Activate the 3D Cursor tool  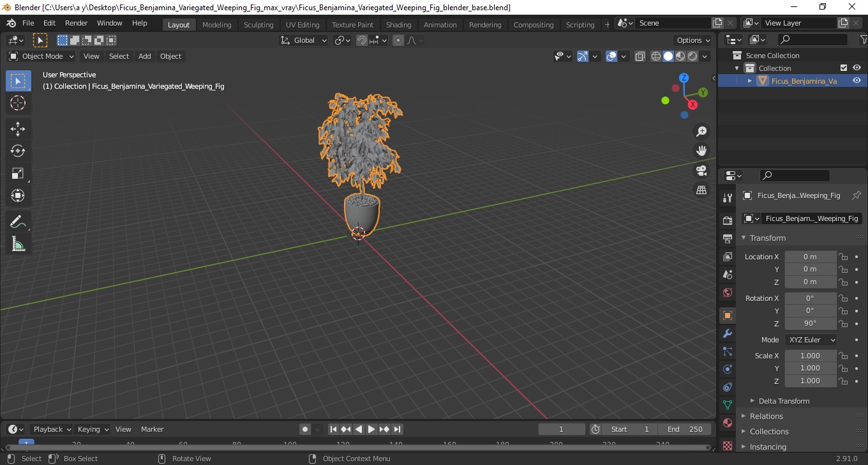18,103
